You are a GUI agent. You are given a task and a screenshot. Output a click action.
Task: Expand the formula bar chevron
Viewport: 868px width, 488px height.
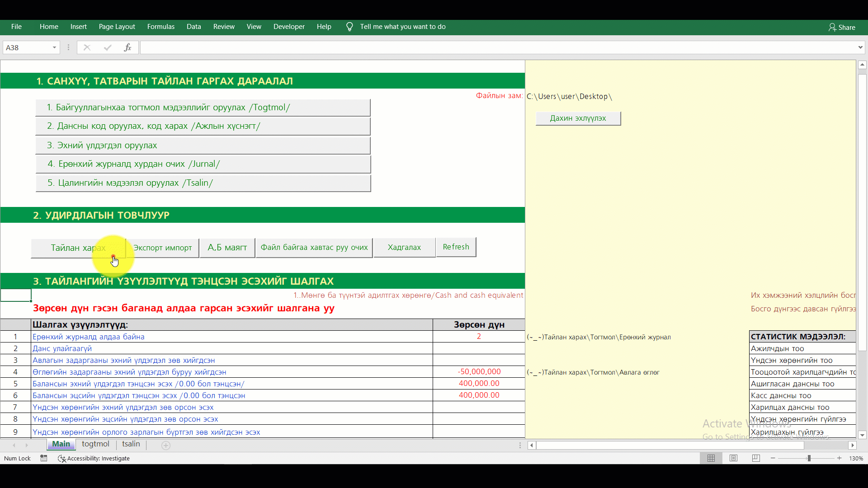(860, 47)
